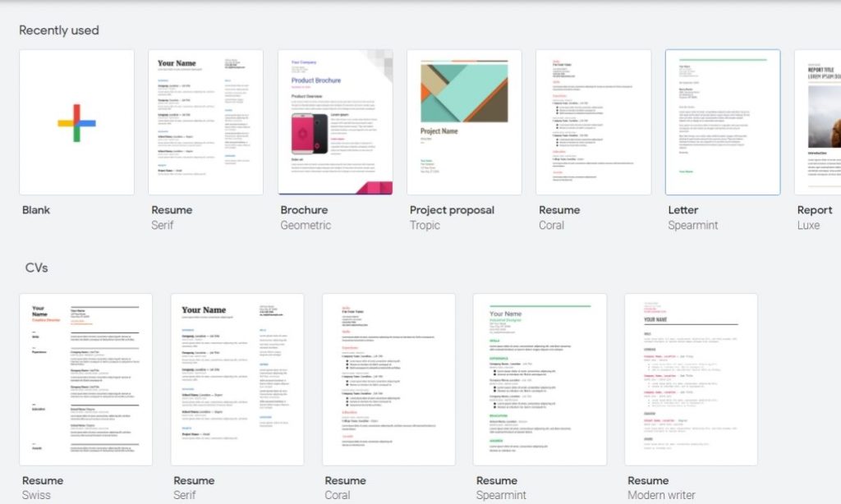Image resolution: width=841 pixels, height=504 pixels.
Task: Select the Resume Modern writer template preview
Action: [x=691, y=379]
